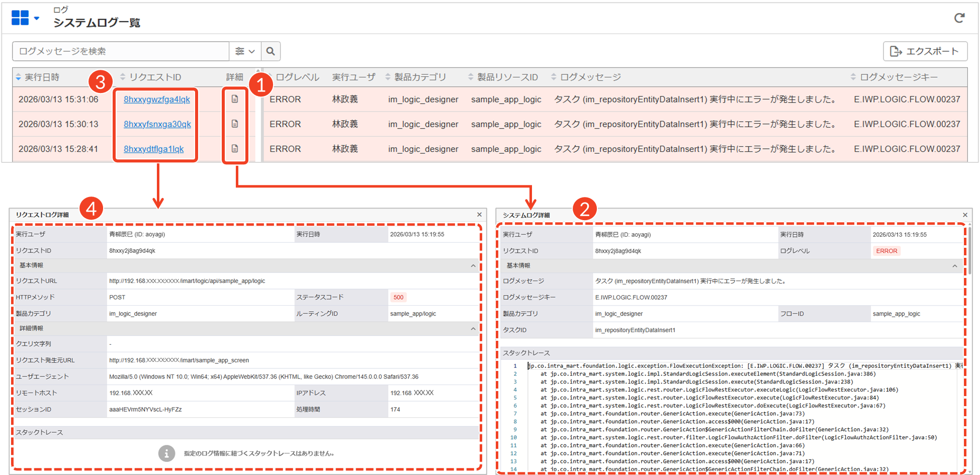
Task: Close the リクエストログ詳細 panel
Action: (x=479, y=215)
